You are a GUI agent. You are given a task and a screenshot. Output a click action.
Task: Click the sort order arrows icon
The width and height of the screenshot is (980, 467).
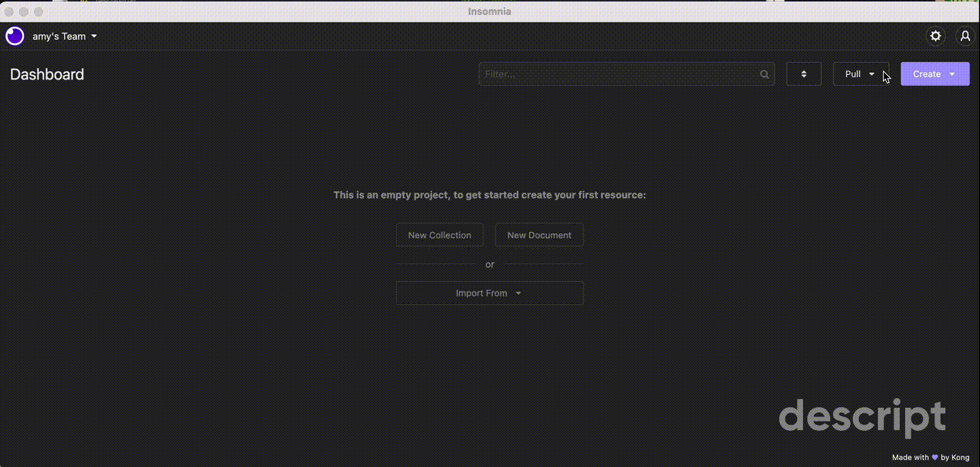[x=804, y=74]
